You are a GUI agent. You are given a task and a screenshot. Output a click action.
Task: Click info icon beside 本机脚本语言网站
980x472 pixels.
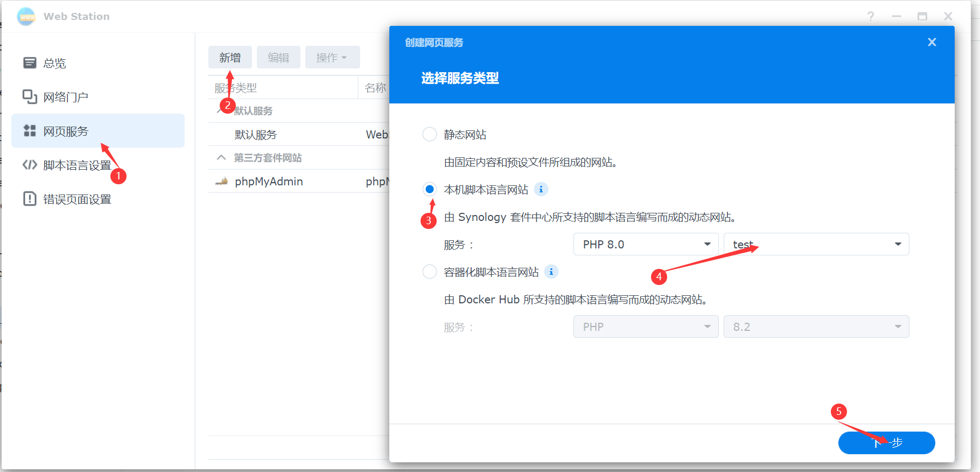point(541,189)
